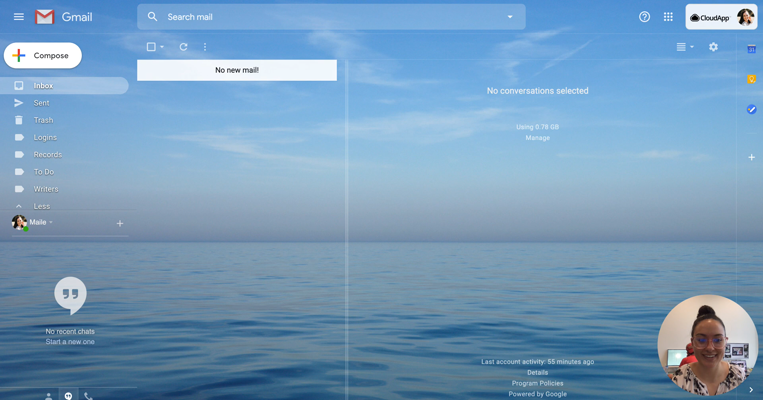The image size is (763, 400).
Task: Open Maile chat status dropdown
Action: [x=51, y=222]
